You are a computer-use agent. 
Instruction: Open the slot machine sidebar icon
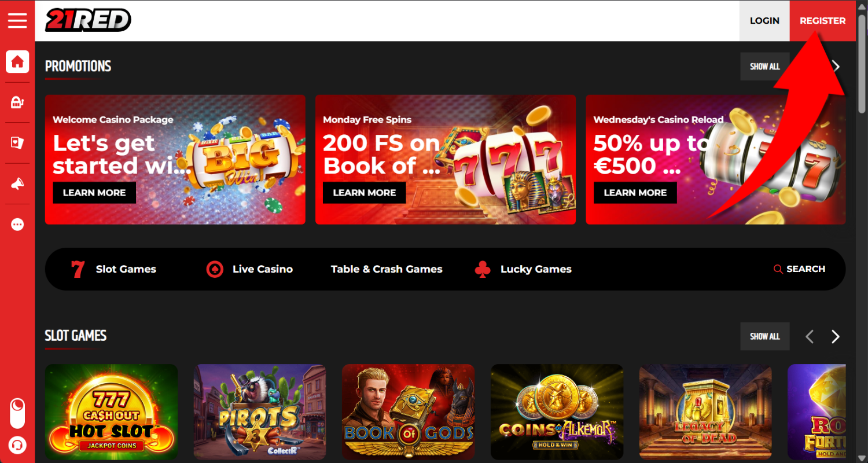coord(17,102)
